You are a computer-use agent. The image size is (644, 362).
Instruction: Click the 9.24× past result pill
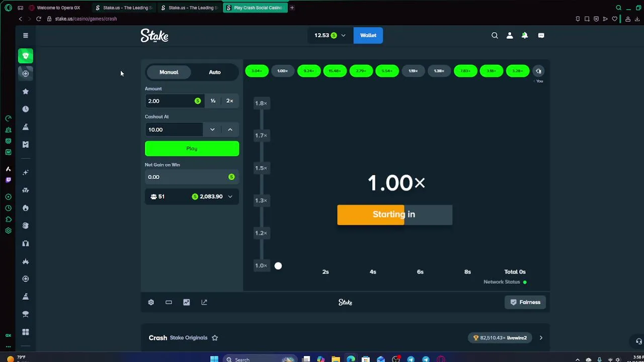coord(309,71)
